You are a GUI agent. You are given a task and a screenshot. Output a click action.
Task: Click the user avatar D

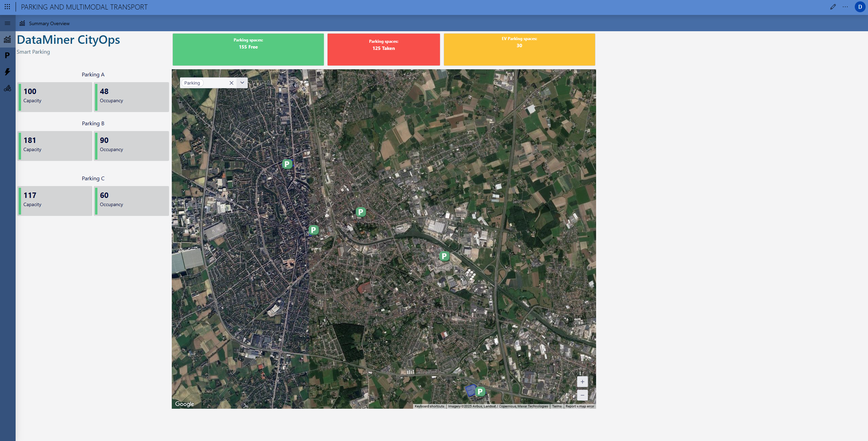pyautogui.click(x=860, y=7)
